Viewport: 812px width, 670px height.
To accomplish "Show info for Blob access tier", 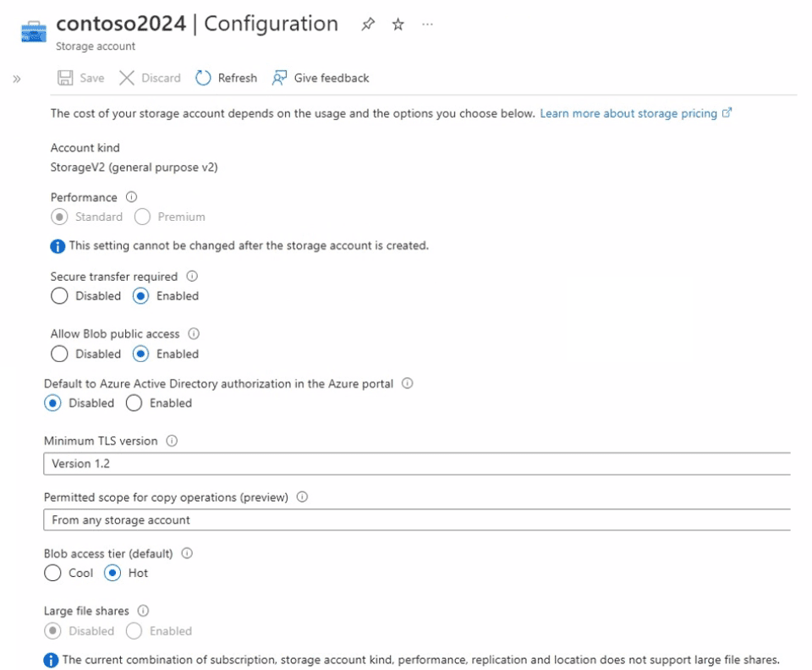I will [x=187, y=553].
